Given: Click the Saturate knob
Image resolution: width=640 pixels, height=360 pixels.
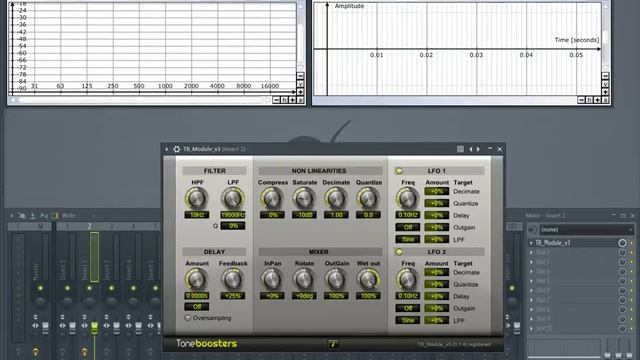Looking at the screenshot, I should (x=304, y=199).
